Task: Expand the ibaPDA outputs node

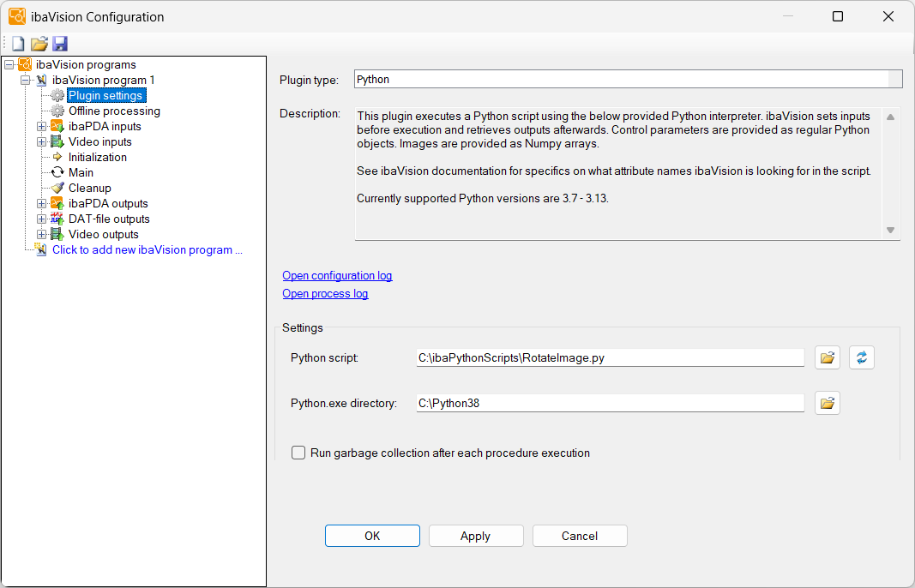Action: 41,204
